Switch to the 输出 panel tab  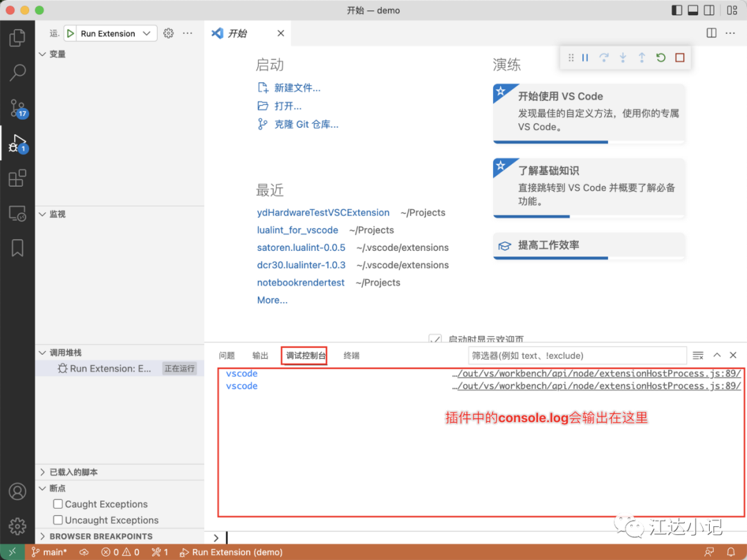pyautogui.click(x=260, y=356)
